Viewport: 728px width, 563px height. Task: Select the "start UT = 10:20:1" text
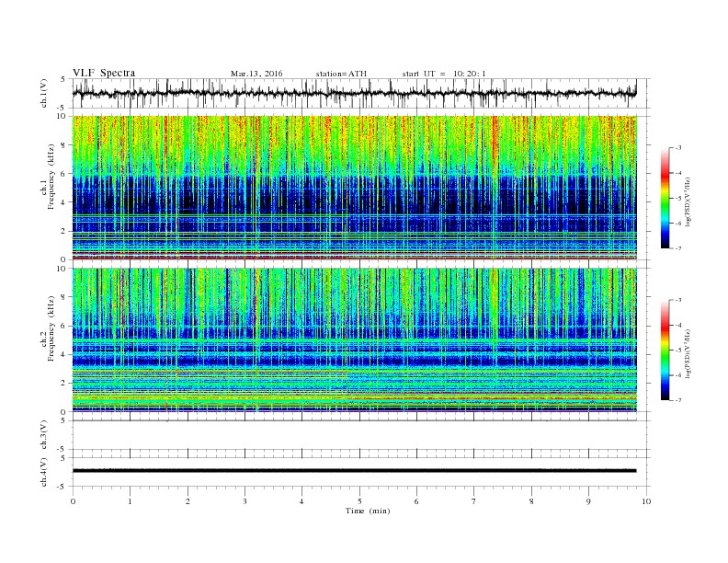[x=444, y=74]
